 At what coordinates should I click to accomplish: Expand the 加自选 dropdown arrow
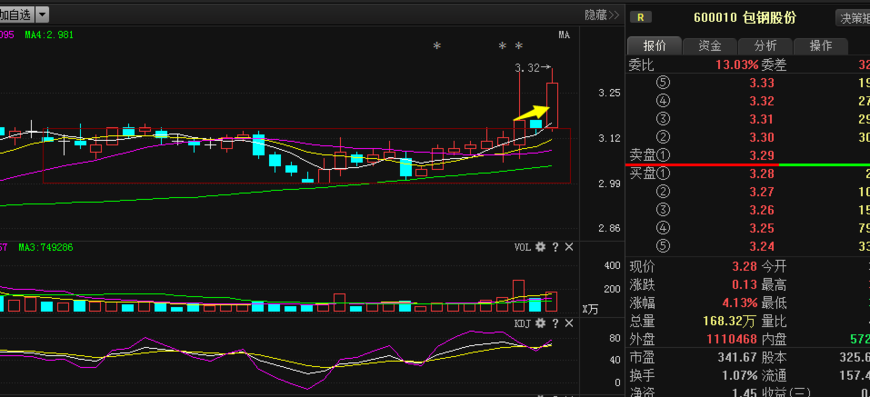[x=43, y=14]
